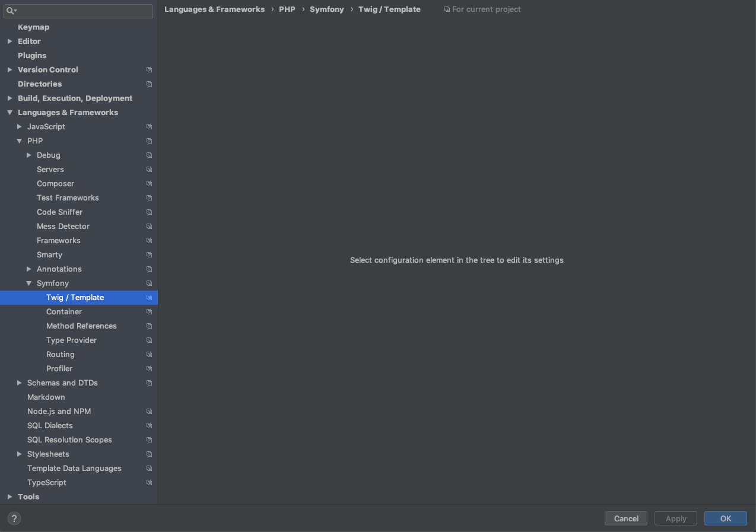The height and width of the screenshot is (532, 756).
Task: Collapse the Languages & Frameworks group
Action: [x=9, y=113]
